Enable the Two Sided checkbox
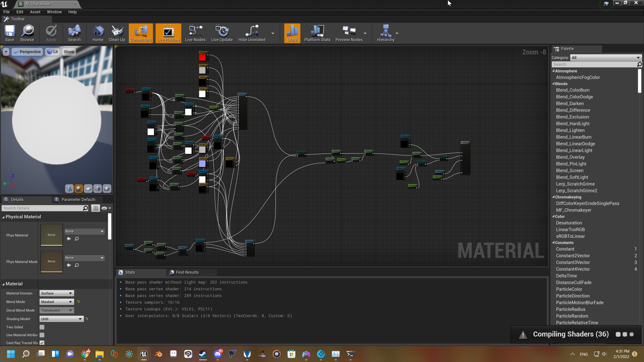 click(42, 327)
